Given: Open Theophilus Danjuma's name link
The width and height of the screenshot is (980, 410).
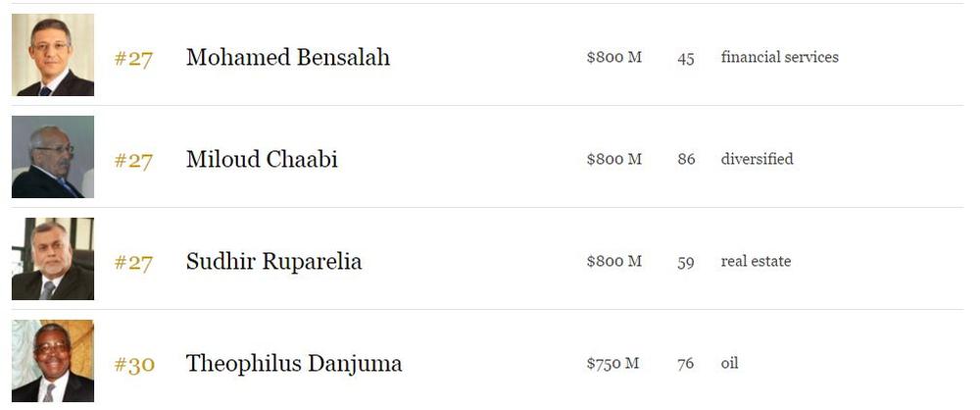Looking at the screenshot, I should (294, 363).
